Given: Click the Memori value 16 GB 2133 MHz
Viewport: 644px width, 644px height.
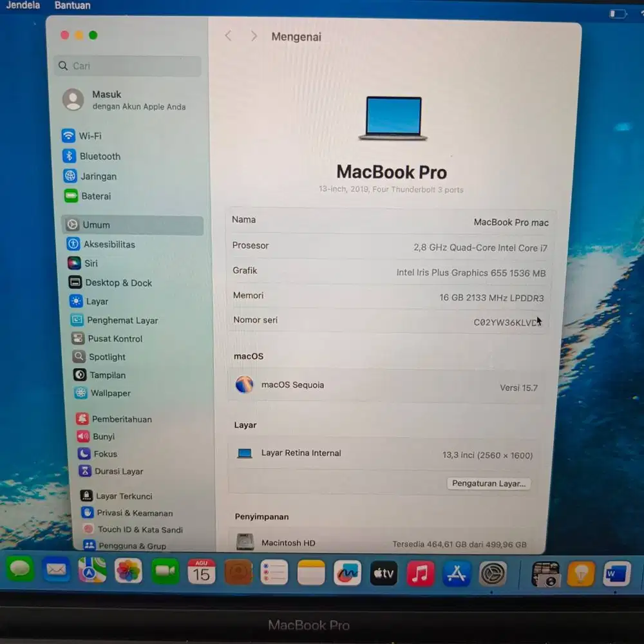Looking at the screenshot, I should click(x=491, y=298).
